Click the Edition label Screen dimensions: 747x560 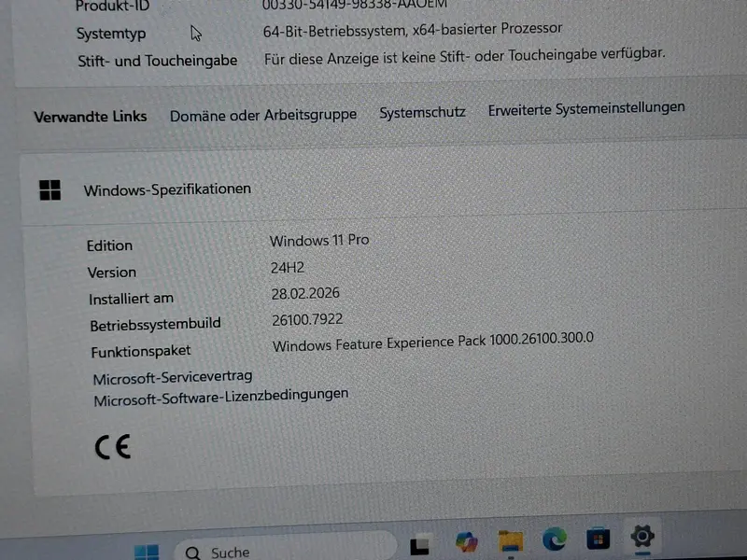pyautogui.click(x=109, y=245)
